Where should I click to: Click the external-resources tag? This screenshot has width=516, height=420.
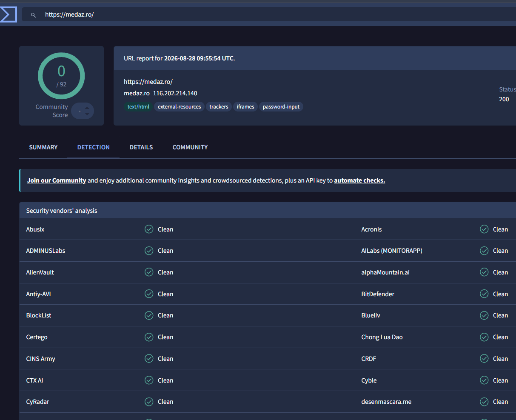180,107
